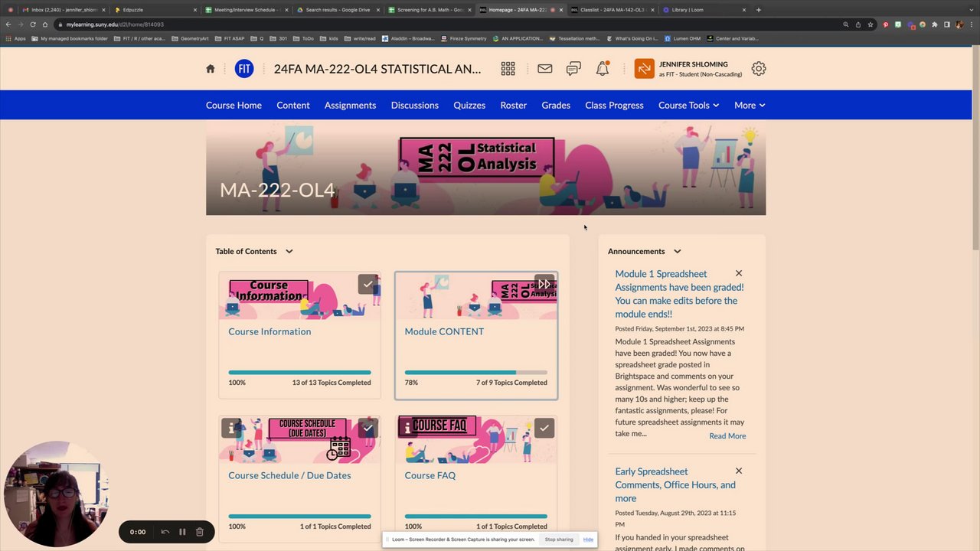Open the course selector grid icon
Viewport: 980px width, 551px height.
coord(508,69)
